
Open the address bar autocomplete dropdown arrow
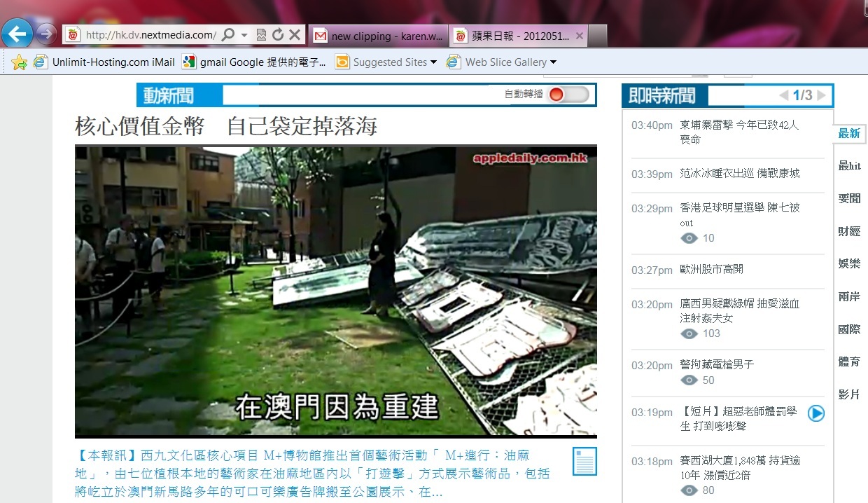pyautogui.click(x=244, y=35)
